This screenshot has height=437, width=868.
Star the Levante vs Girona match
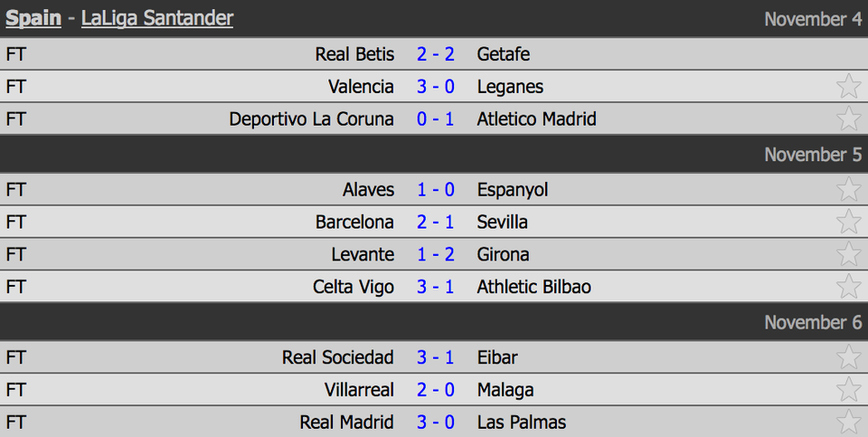coord(848,255)
